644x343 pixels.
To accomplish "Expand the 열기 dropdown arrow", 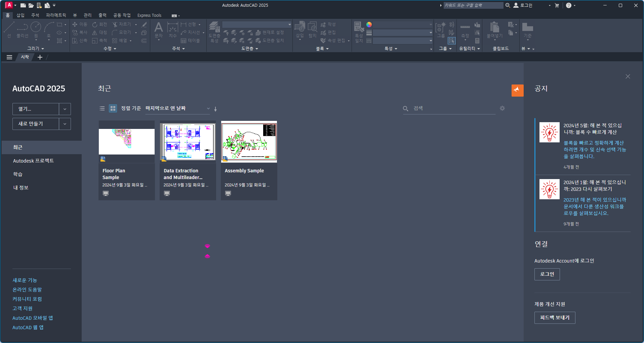I will tap(65, 109).
